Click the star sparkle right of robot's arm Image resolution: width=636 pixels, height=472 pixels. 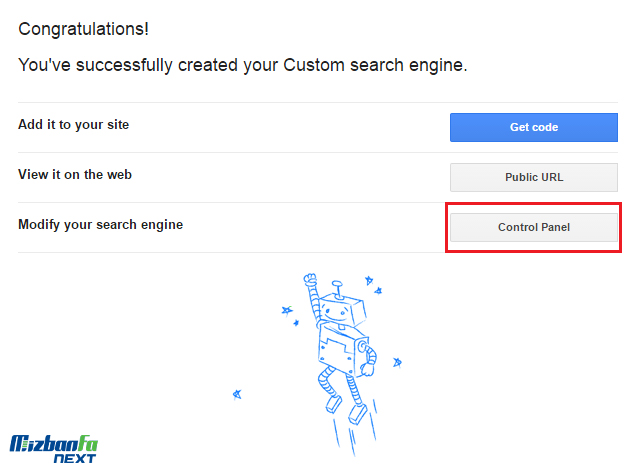[398, 360]
